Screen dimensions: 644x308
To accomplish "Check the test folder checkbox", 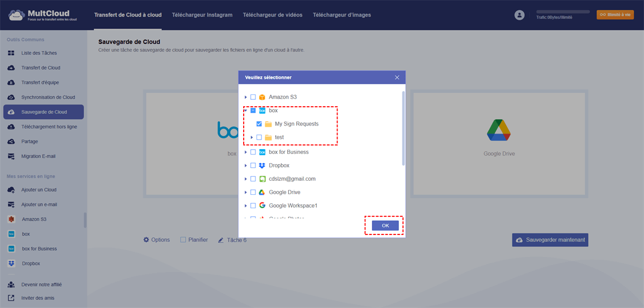I will [x=259, y=137].
